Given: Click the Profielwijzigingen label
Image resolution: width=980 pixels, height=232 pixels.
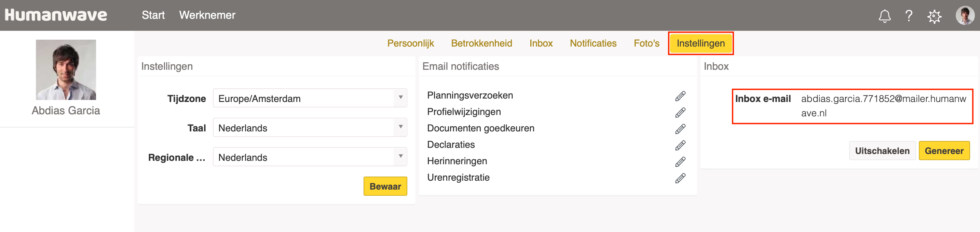Looking at the screenshot, I should tap(464, 112).
